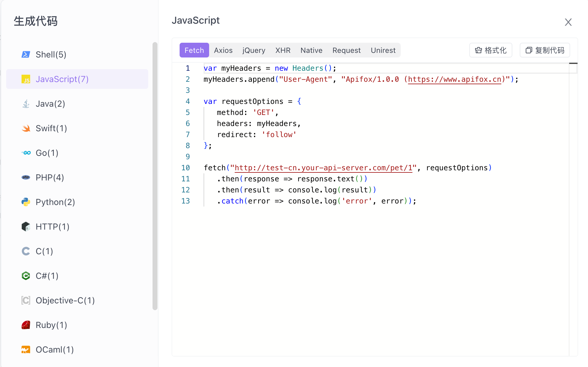
Task: Click the PHP elephant logo icon
Action: (x=26, y=177)
